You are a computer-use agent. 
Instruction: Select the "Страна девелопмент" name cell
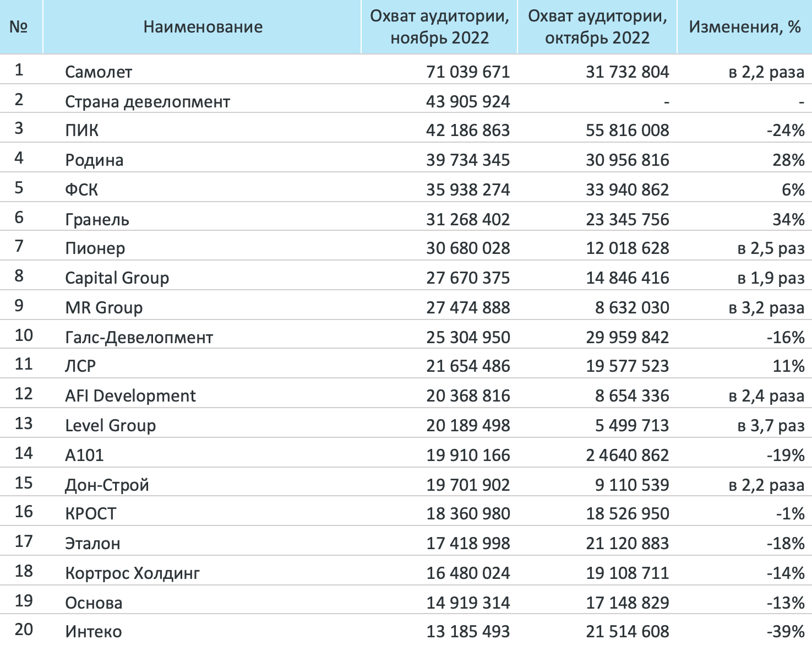(148, 102)
